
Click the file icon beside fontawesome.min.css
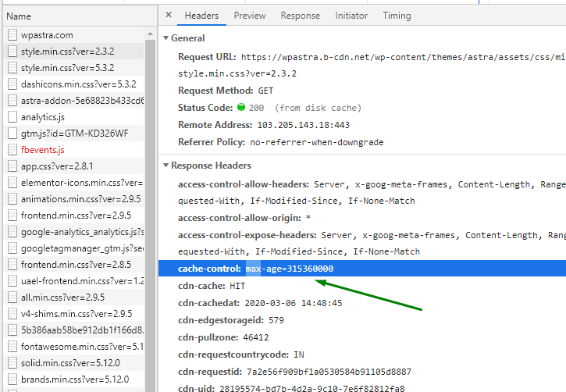coord(12,347)
